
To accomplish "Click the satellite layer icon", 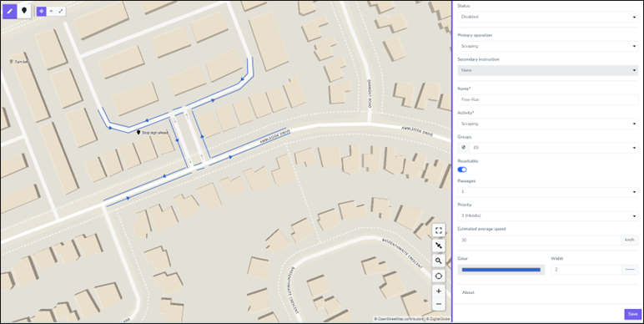I will point(439,246).
